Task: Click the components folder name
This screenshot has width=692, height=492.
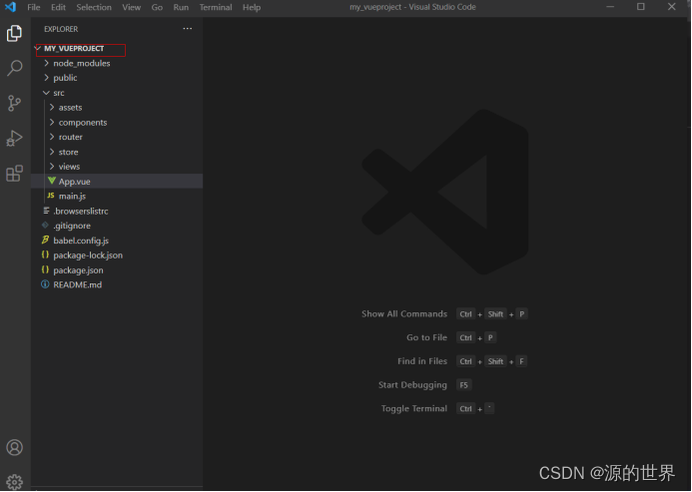Action: point(83,122)
